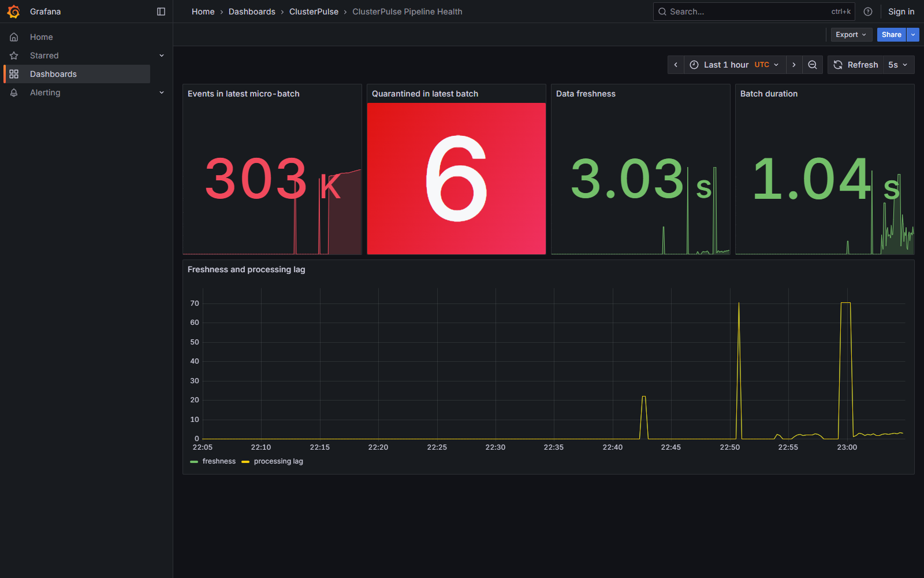
Task: Click the refresh circular arrows icon
Action: pyautogui.click(x=838, y=65)
